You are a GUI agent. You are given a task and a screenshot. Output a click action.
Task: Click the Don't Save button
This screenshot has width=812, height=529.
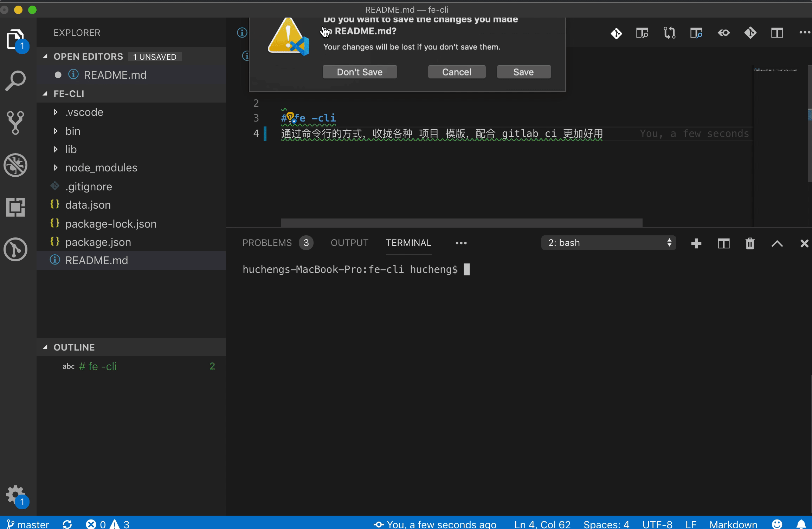coord(360,72)
